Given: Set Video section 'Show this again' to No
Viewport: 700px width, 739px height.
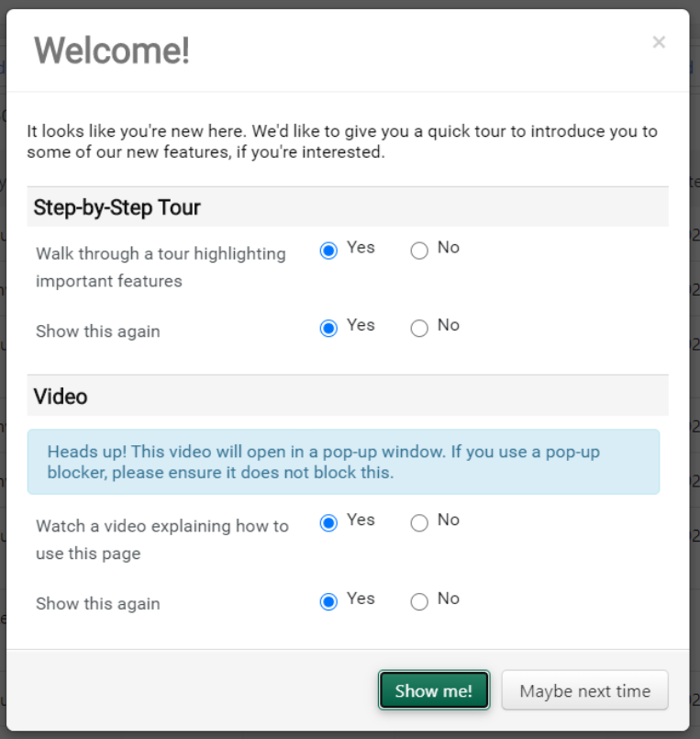Looking at the screenshot, I should [419, 602].
